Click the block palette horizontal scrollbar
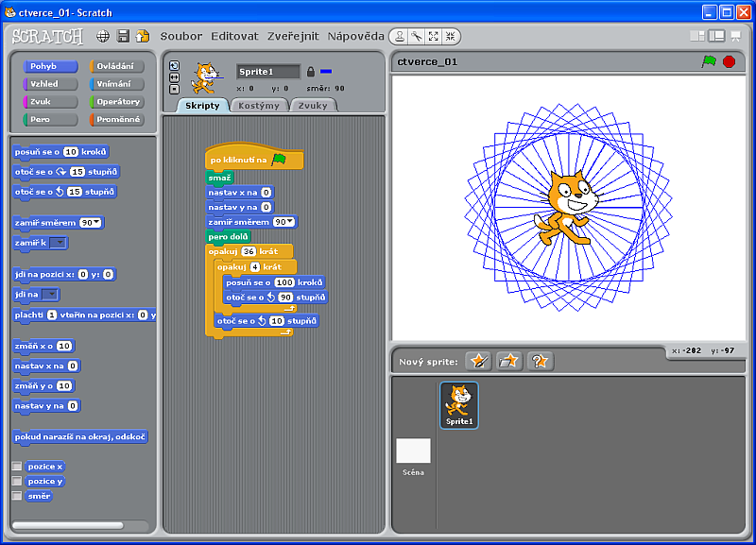The width and height of the screenshot is (756, 545). 68,525
